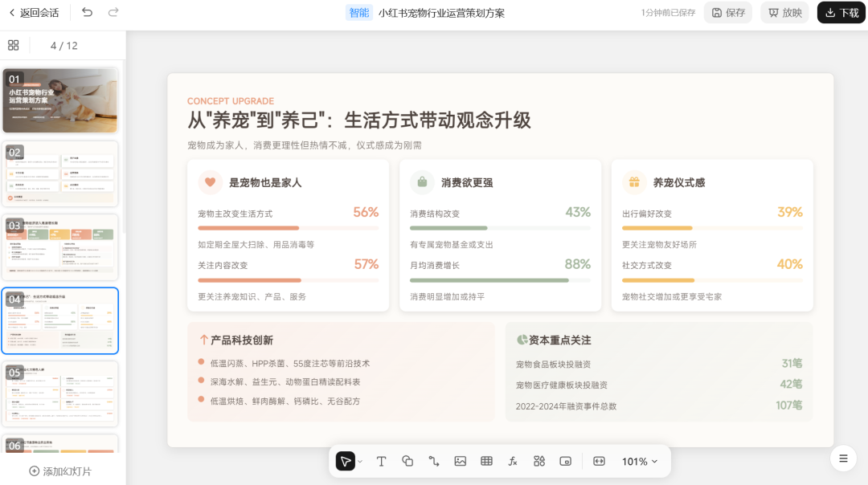
Task: Select the Shape tool
Action: [407, 461]
